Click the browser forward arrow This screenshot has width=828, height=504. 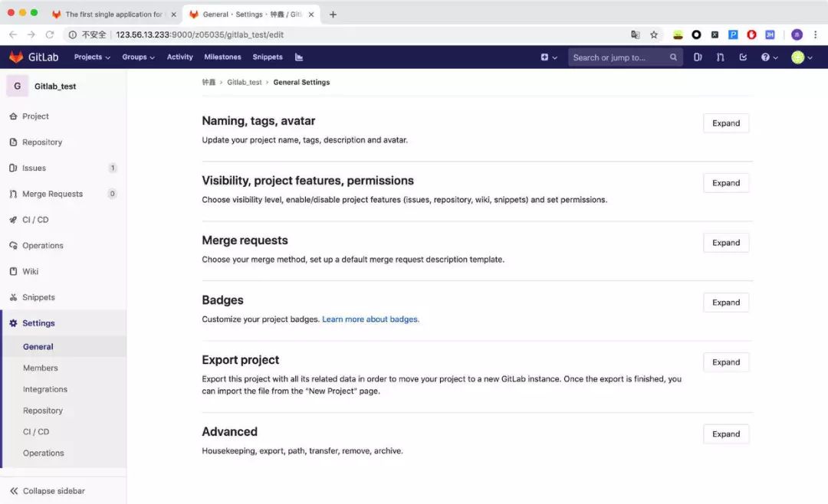(x=31, y=34)
